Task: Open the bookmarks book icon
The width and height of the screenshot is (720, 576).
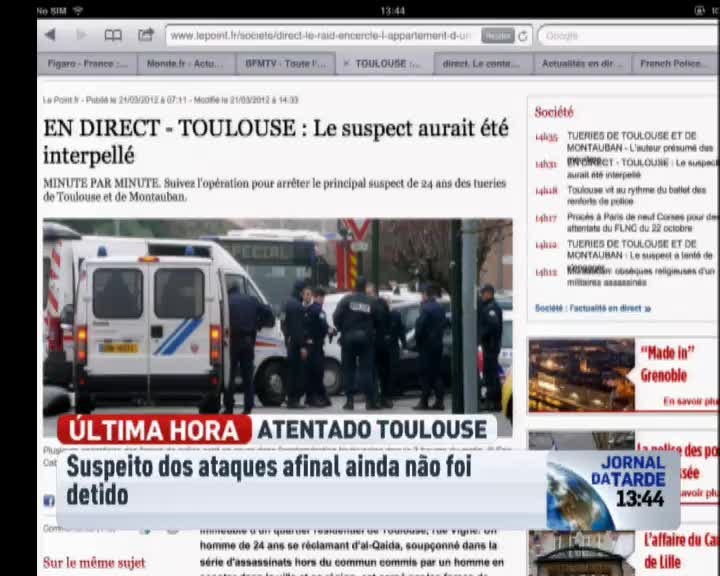Action: [113, 35]
